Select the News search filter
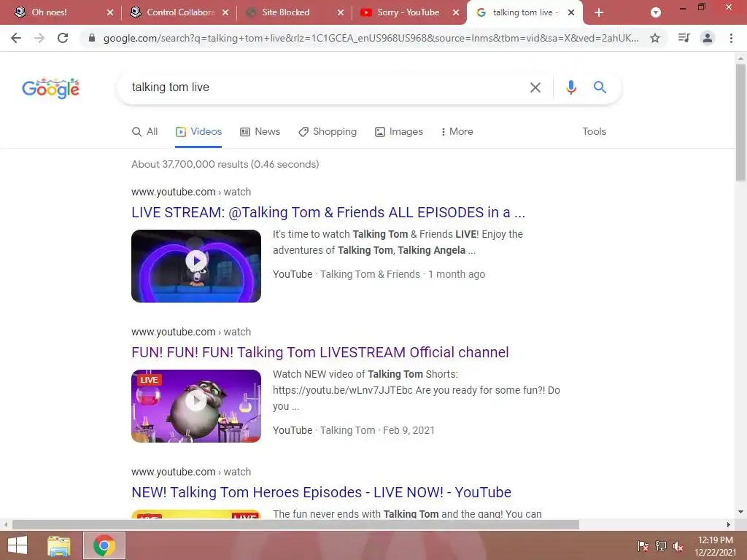Viewport: 747px width, 560px height. pos(260,132)
